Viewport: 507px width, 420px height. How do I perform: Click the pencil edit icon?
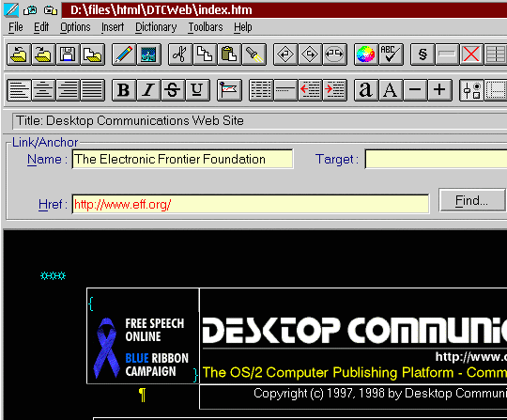pyautogui.click(x=124, y=54)
